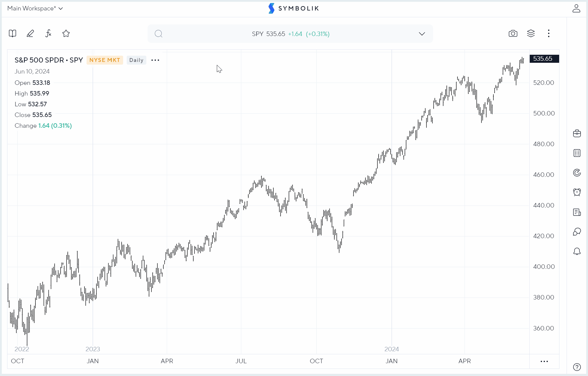Click the Daily interval badge
The image size is (588, 376).
click(136, 60)
